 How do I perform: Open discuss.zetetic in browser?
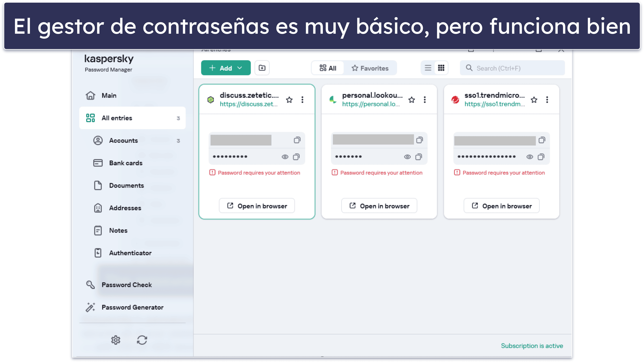click(x=257, y=206)
